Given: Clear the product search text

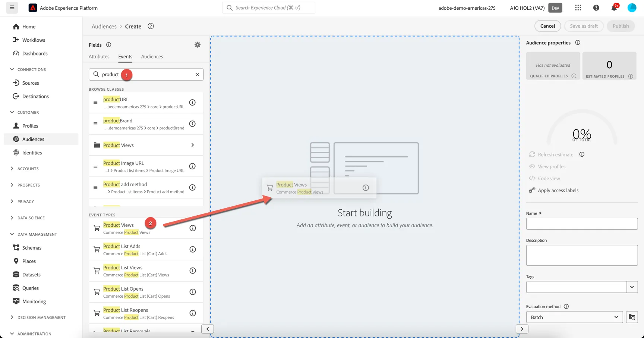Looking at the screenshot, I should pos(198,74).
